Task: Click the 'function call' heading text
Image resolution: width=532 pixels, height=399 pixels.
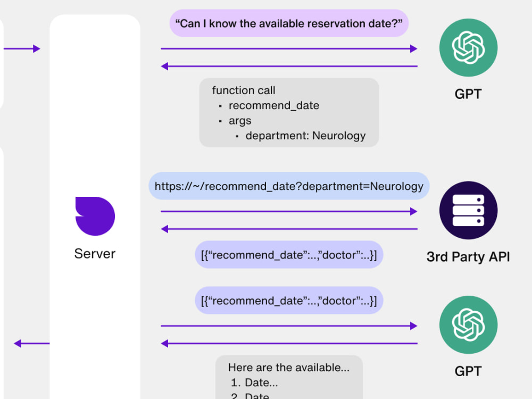Action: 244,90
